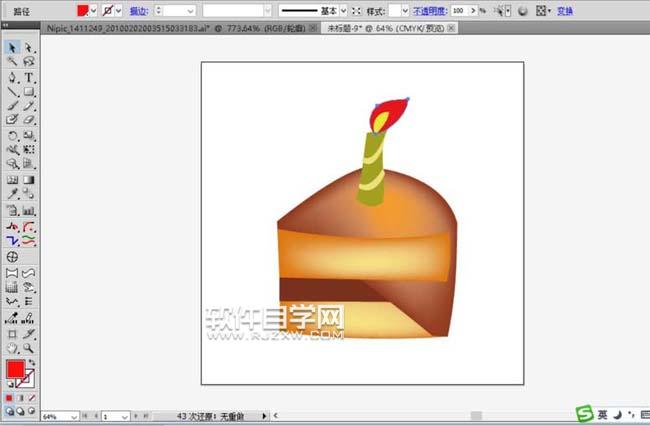Set paint mode to Gradient
This screenshot has width=650, height=426.
(x=20, y=398)
